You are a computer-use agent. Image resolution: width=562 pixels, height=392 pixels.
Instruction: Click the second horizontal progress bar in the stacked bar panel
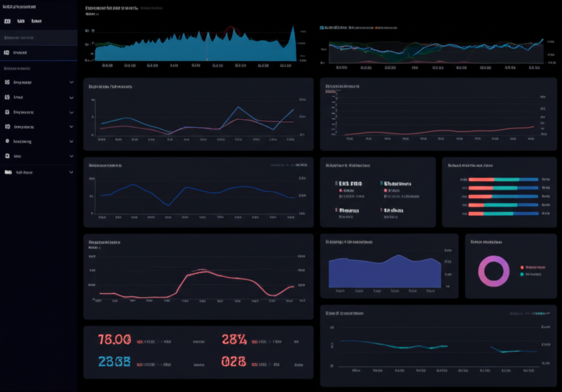pos(503,188)
